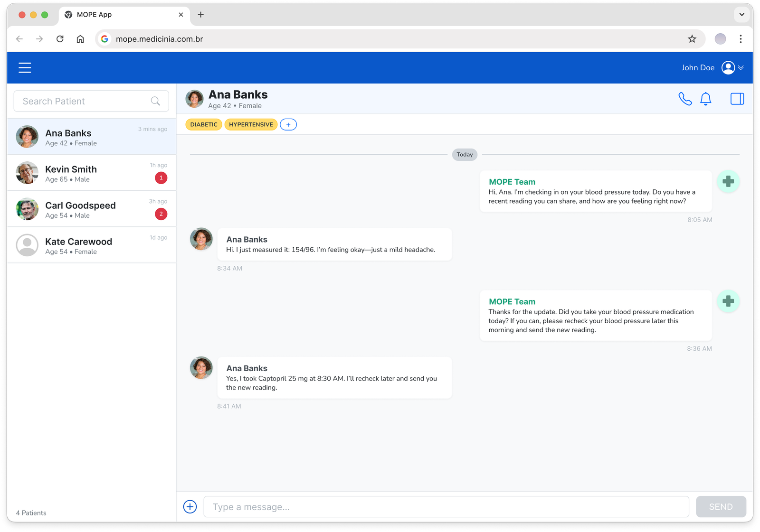Image resolution: width=760 pixels, height=532 pixels.
Task: Close the MOPE App tab
Action: point(181,15)
